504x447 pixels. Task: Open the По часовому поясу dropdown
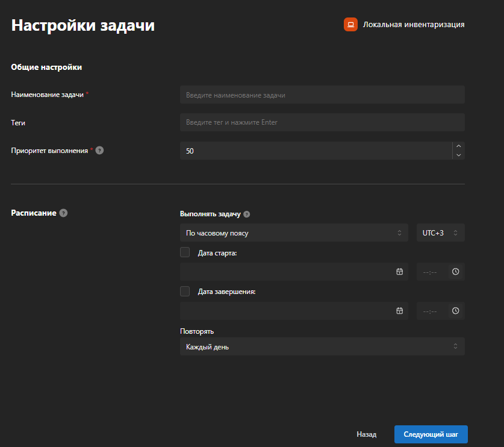pyautogui.click(x=294, y=233)
